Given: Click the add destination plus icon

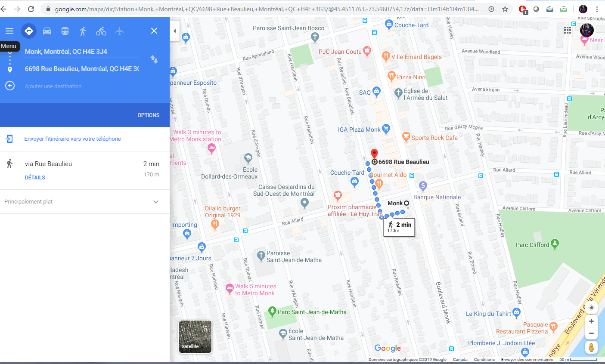Looking at the screenshot, I should click(10, 86).
